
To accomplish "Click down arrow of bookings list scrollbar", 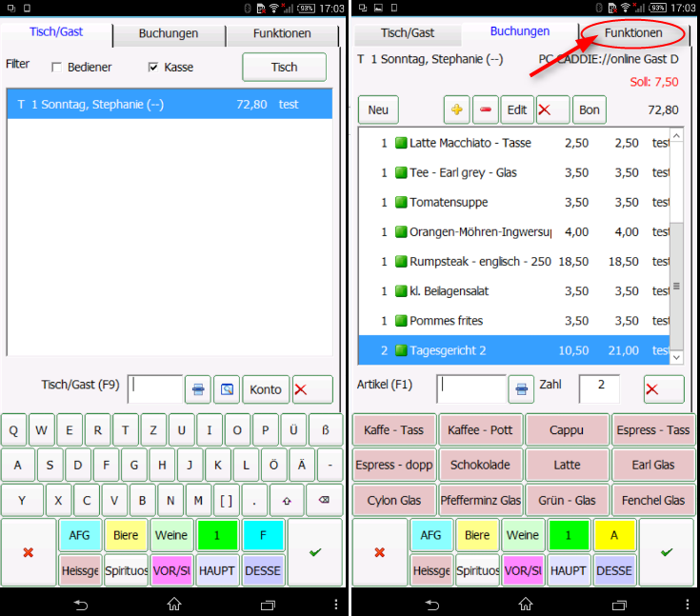I will (x=677, y=358).
